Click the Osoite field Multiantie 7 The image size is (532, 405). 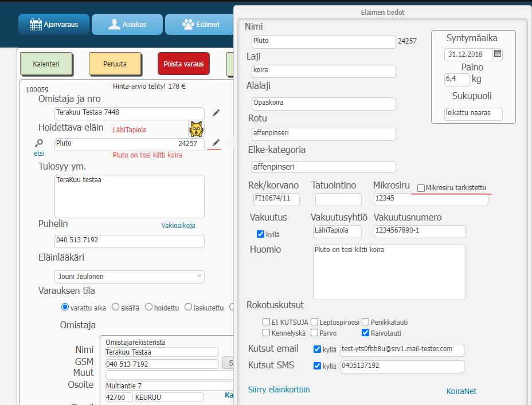point(170,386)
